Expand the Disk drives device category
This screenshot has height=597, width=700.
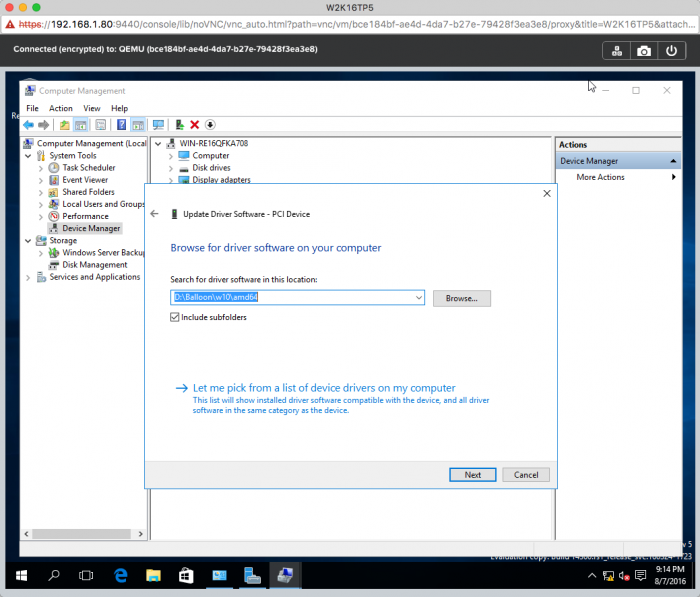[x=171, y=168]
